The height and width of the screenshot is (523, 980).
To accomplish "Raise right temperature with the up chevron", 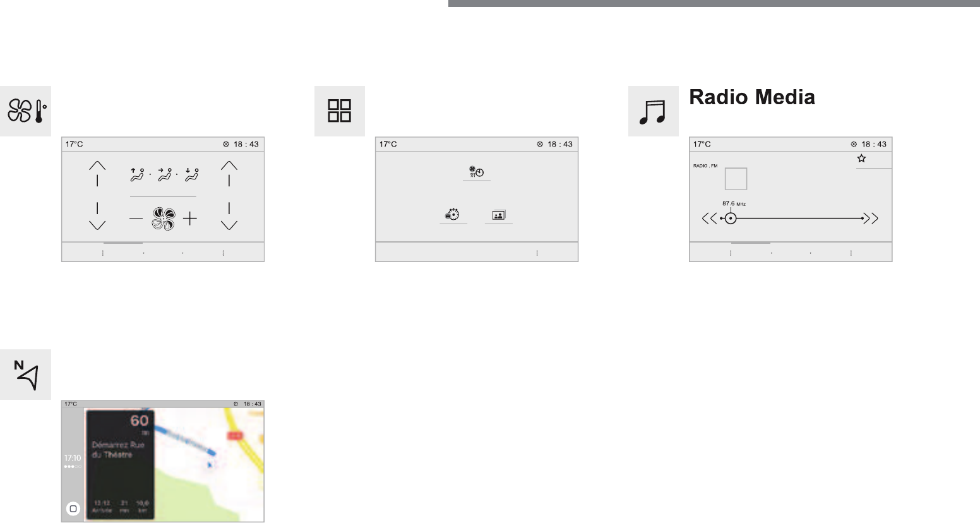I will point(229,173).
